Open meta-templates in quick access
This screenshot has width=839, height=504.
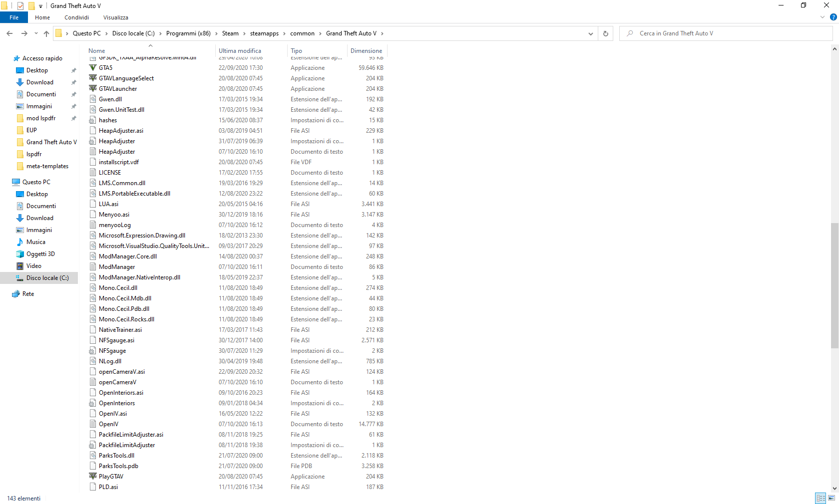[47, 166]
